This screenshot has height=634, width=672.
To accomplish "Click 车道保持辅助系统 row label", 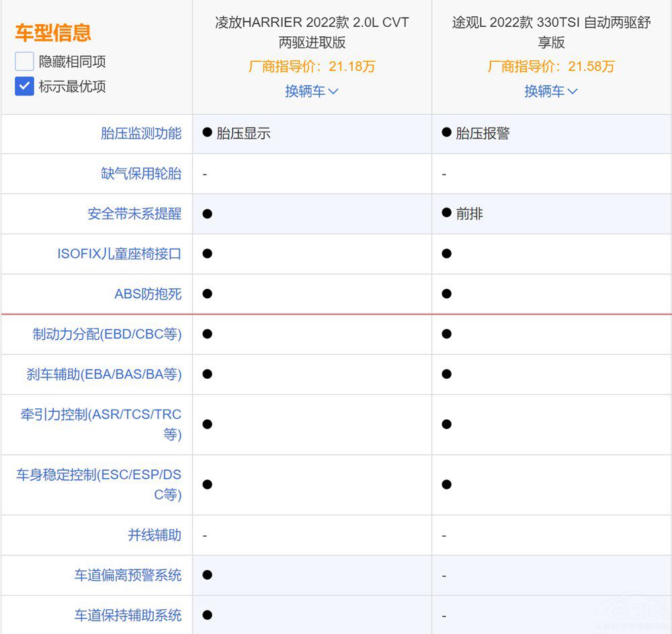I will coord(128,615).
